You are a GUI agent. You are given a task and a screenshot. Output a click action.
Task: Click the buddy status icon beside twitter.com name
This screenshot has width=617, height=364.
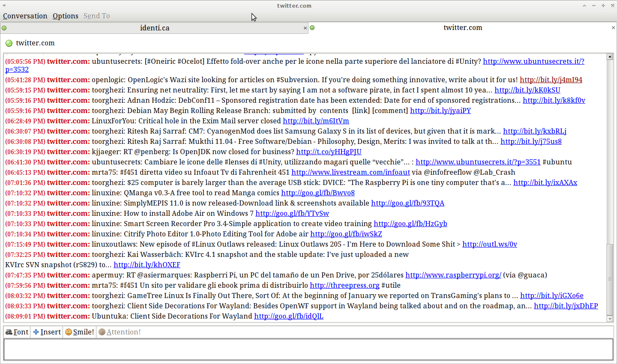pos(9,43)
